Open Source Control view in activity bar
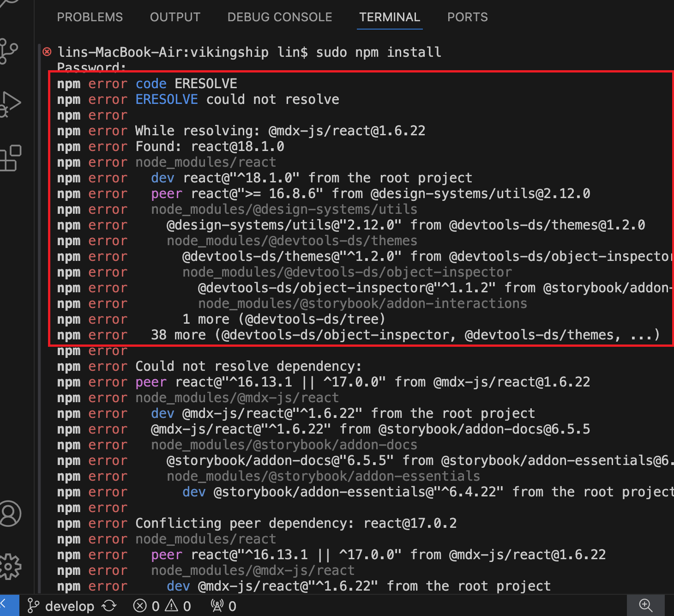The width and height of the screenshot is (674, 616). [x=9, y=51]
